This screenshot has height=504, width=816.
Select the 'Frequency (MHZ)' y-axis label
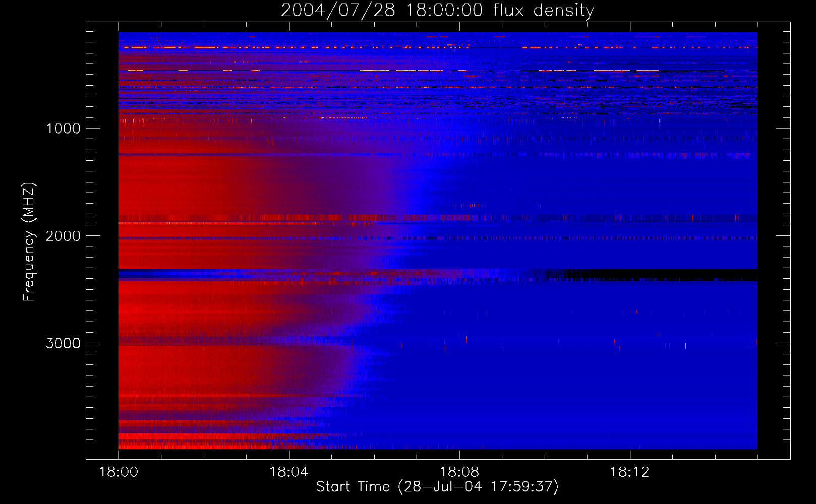pos(29,242)
